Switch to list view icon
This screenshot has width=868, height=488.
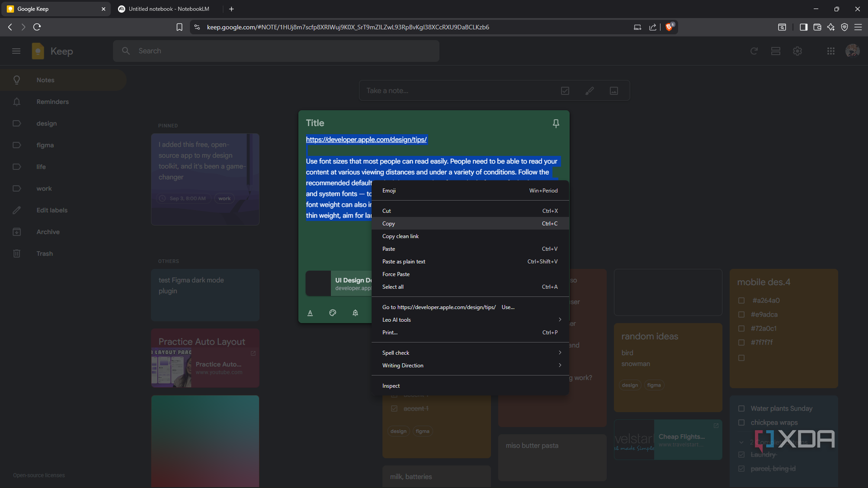click(775, 51)
